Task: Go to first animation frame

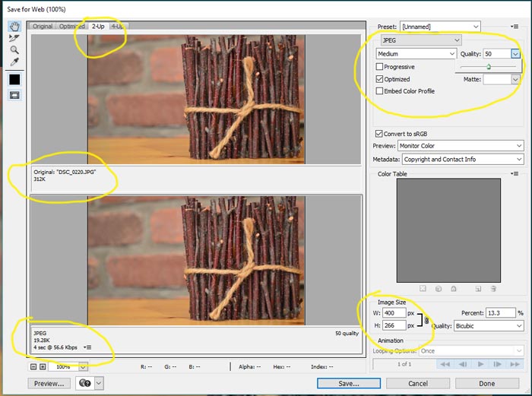Action: point(445,364)
